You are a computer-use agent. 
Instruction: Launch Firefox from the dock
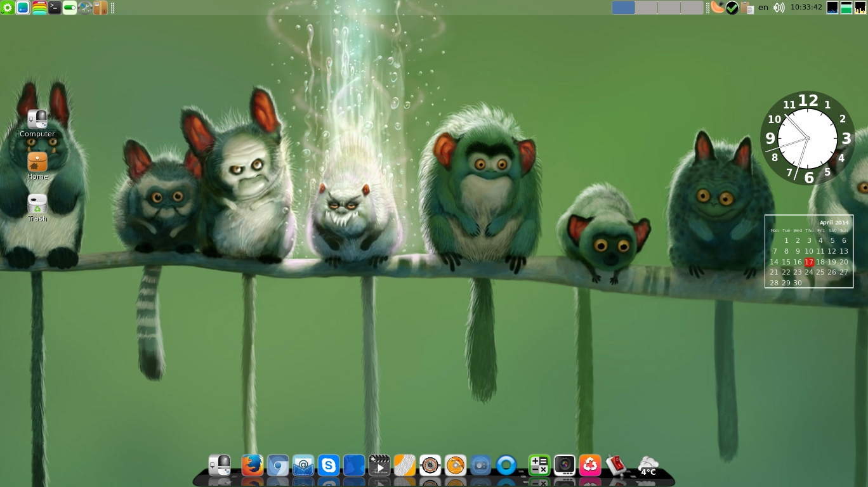coord(253,465)
